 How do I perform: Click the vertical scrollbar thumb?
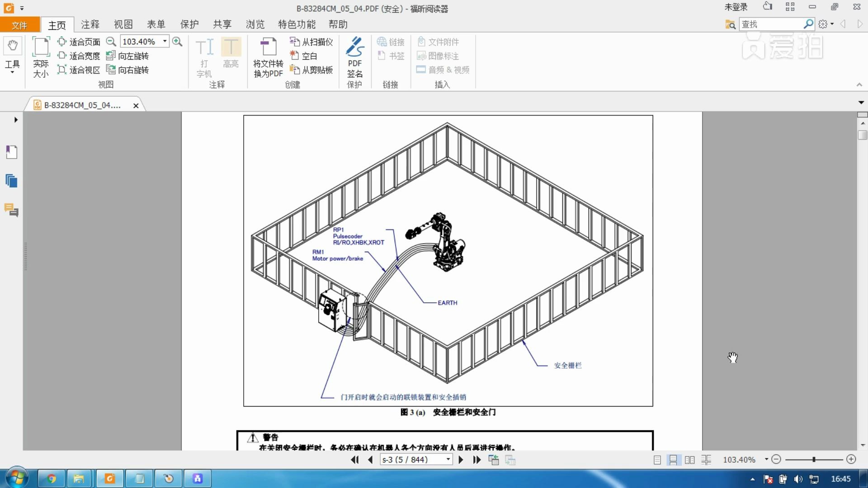pos(863,135)
